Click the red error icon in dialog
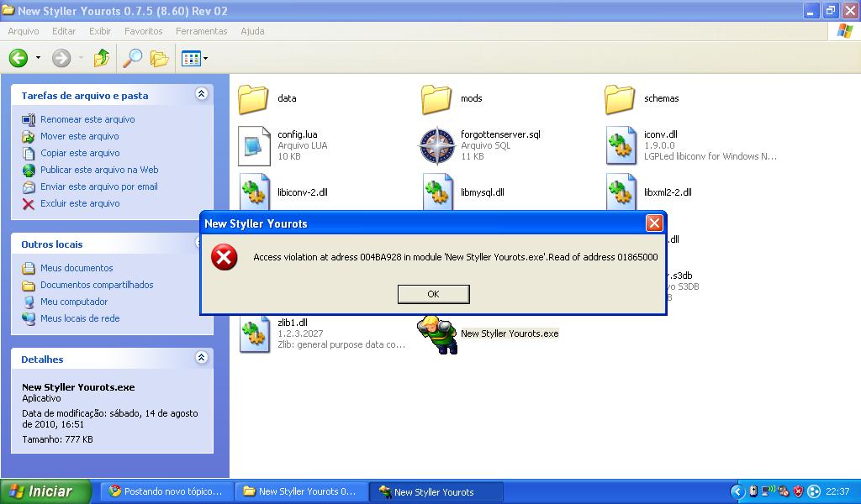This screenshot has height=504, width=861. [224, 257]
